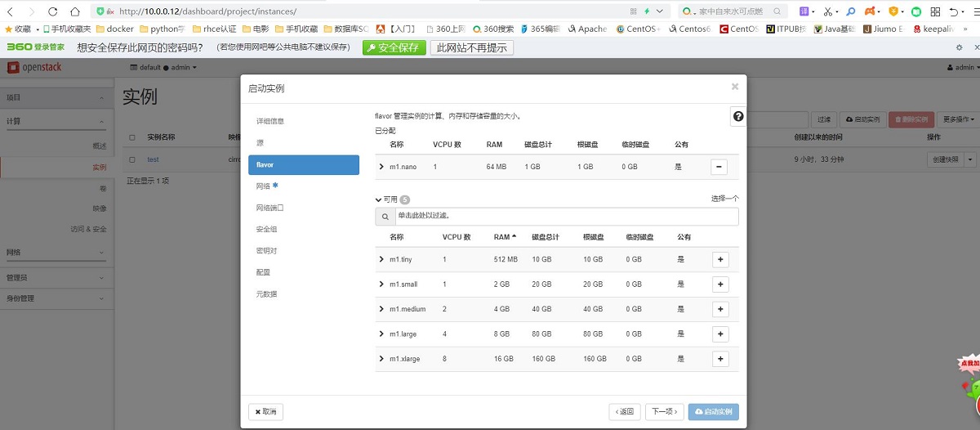The height and width of the screenshot is (430, 980).
Task: Open the docker bookmark folder
Action: [114, 29]
